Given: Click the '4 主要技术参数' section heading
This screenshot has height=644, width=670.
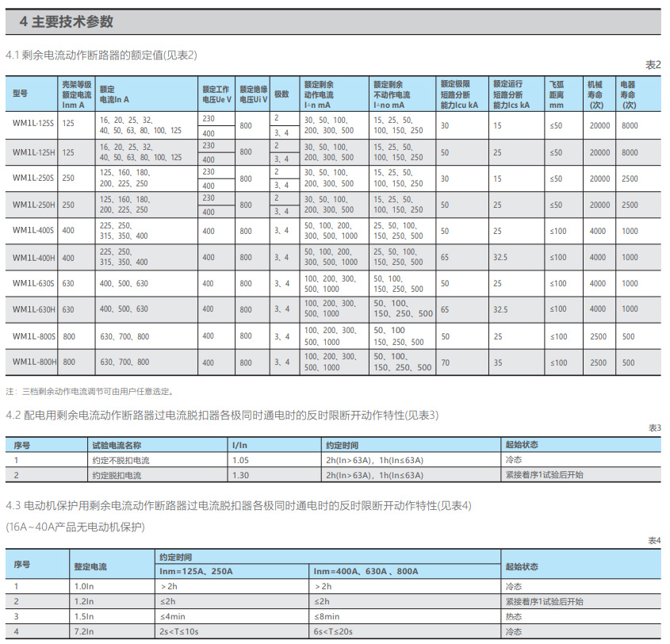Looking at the screenshot, I should pos(67,21).
